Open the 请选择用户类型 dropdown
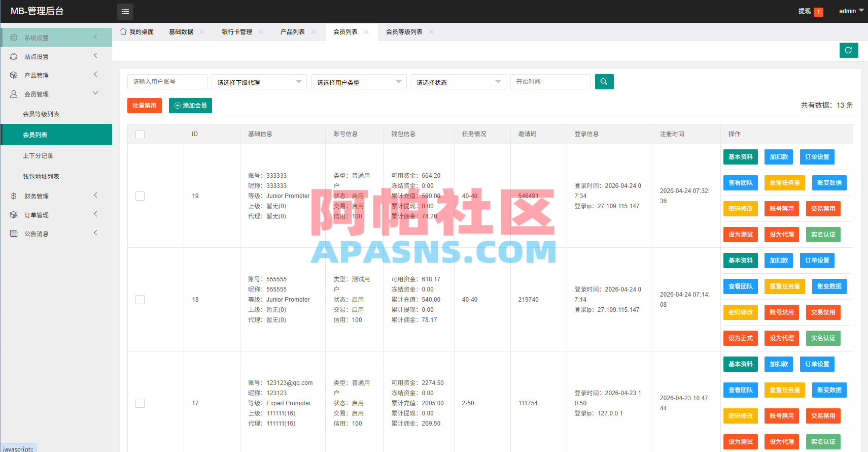 click(x=359, y=82)
